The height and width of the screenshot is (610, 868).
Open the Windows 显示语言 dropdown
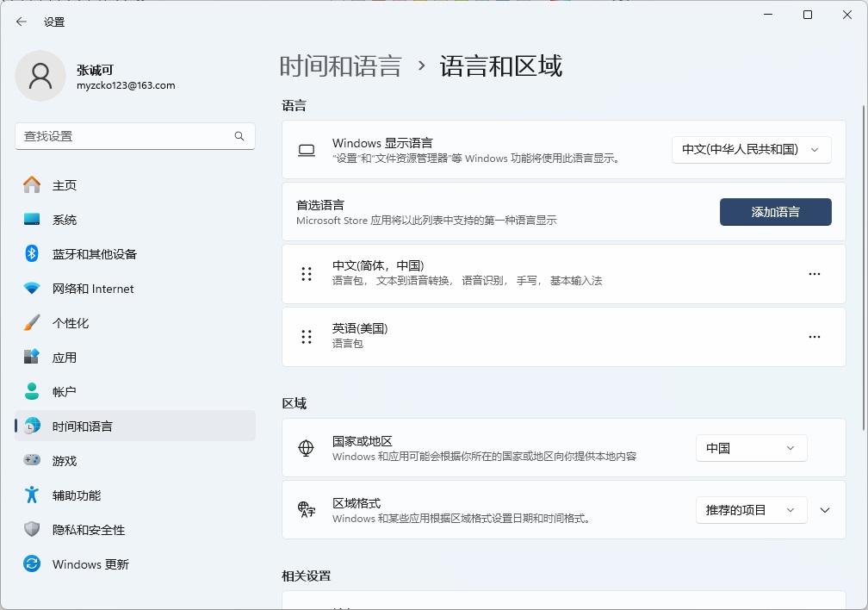751,150
